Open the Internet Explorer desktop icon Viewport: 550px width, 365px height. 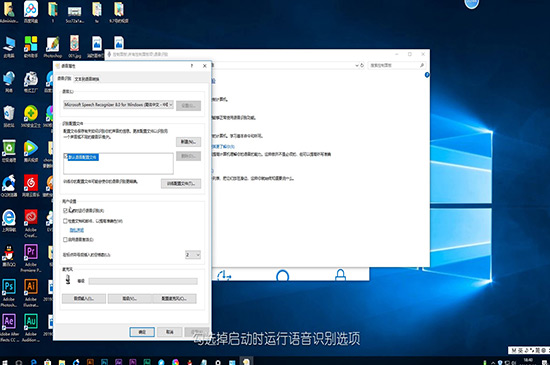[x=9, y=221]
